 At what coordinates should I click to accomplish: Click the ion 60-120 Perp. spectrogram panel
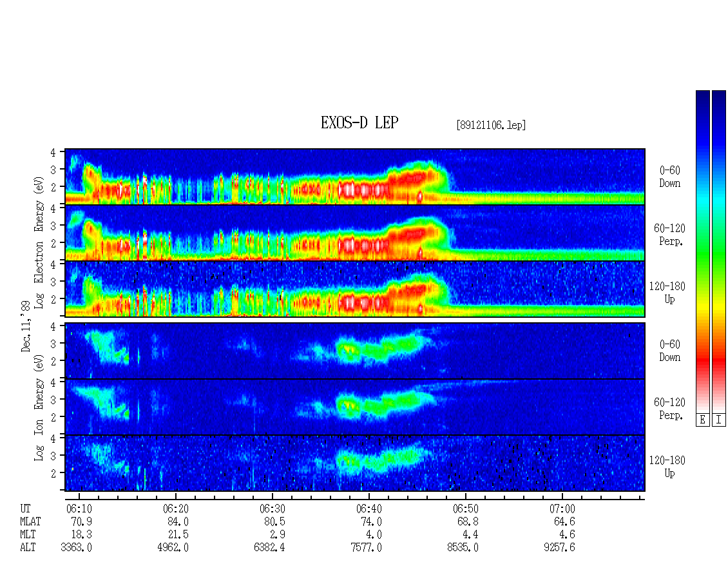pyautogui.click(x=355, y=407)
